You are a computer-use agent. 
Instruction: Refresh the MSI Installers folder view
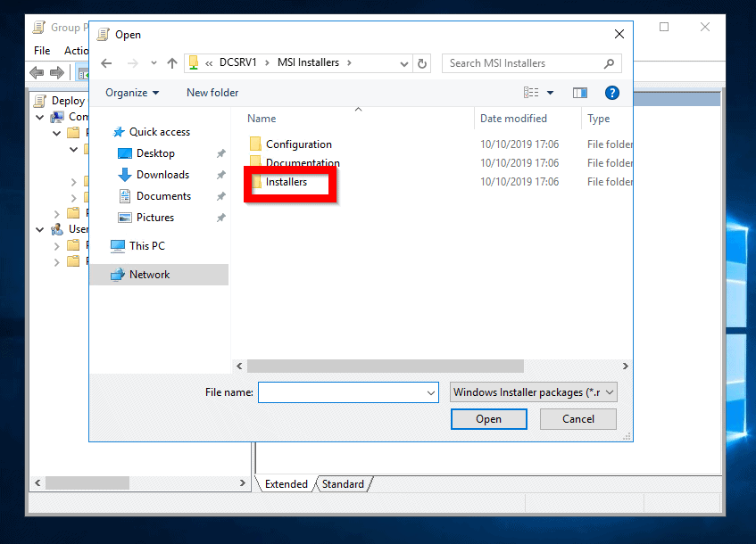tap(421, 62)
